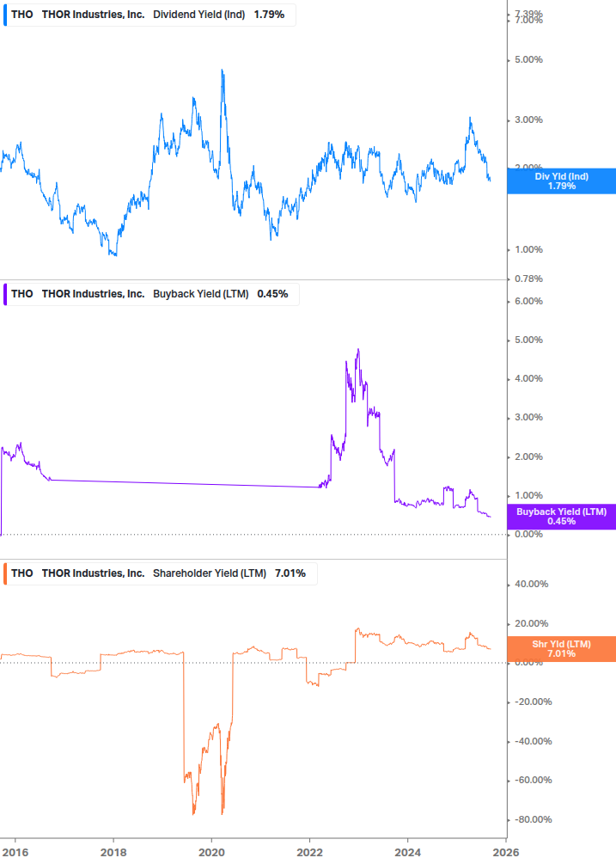The width and height of the screenshot is (616, 864).
Task: Click the 0.78% tick on dividend yield axis
Action: pos(528,279)
